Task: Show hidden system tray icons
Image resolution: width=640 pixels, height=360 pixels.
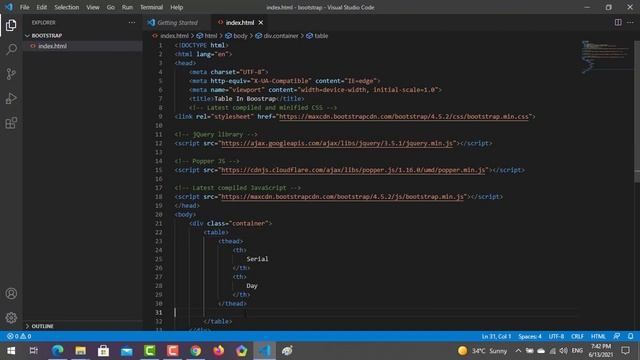Action: click(518, 351)
